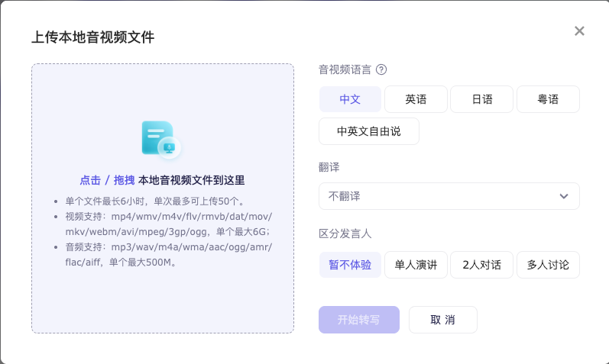Image resolution: width=609 pixels, height=364 pixels.
Task: Click the 视频支持 format list text
Action: click(168, 224)
